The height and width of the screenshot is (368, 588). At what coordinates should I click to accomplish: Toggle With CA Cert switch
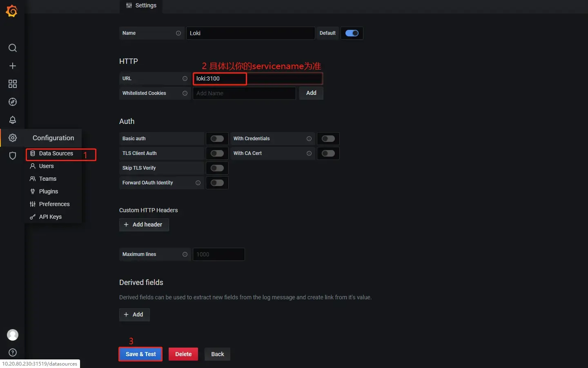(x=328, y=153)
